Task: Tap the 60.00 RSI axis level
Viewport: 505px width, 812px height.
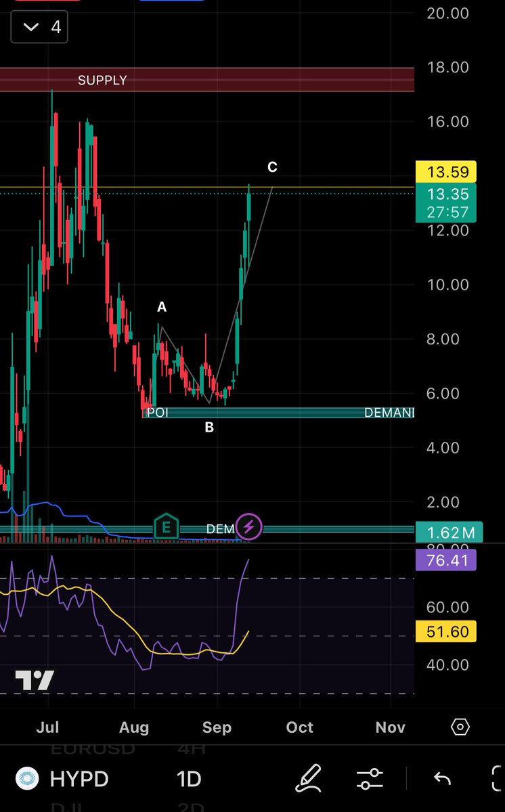Action: click(448, 608)
